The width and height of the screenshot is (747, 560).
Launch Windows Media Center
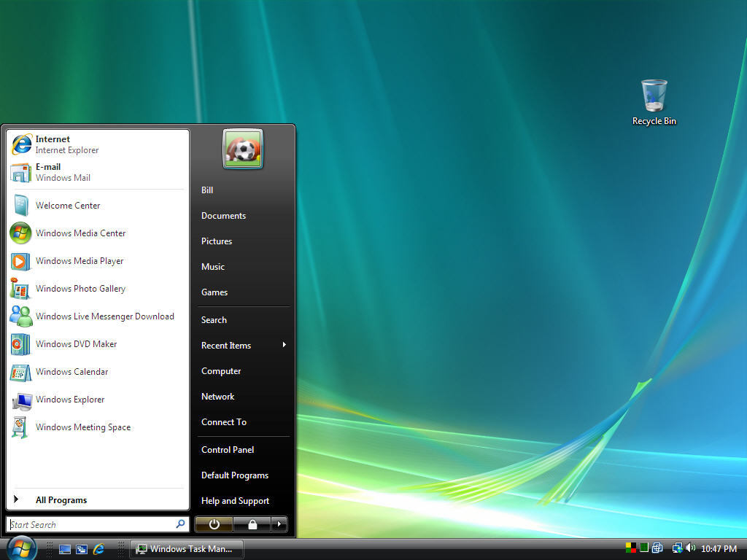pos(80,233)
